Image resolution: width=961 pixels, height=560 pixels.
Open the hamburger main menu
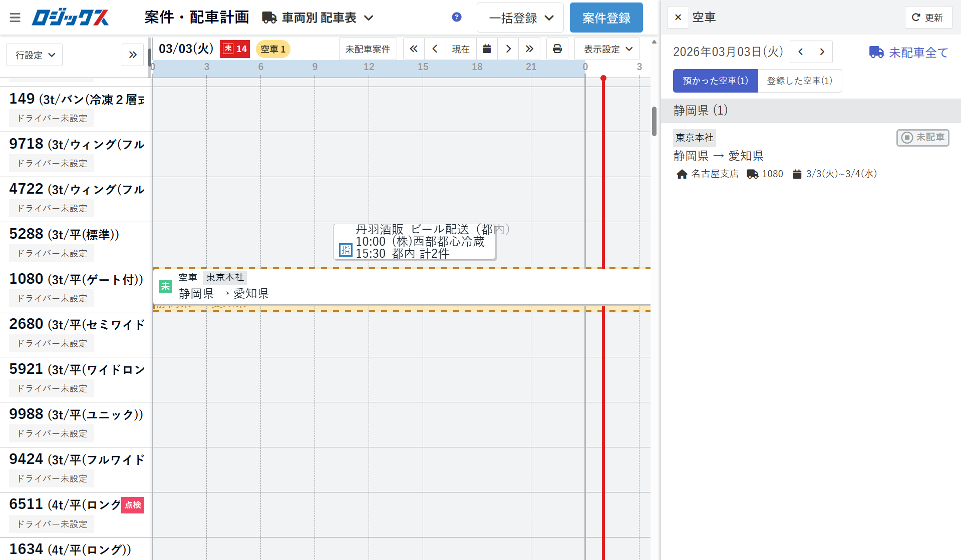tap(15, 18)
